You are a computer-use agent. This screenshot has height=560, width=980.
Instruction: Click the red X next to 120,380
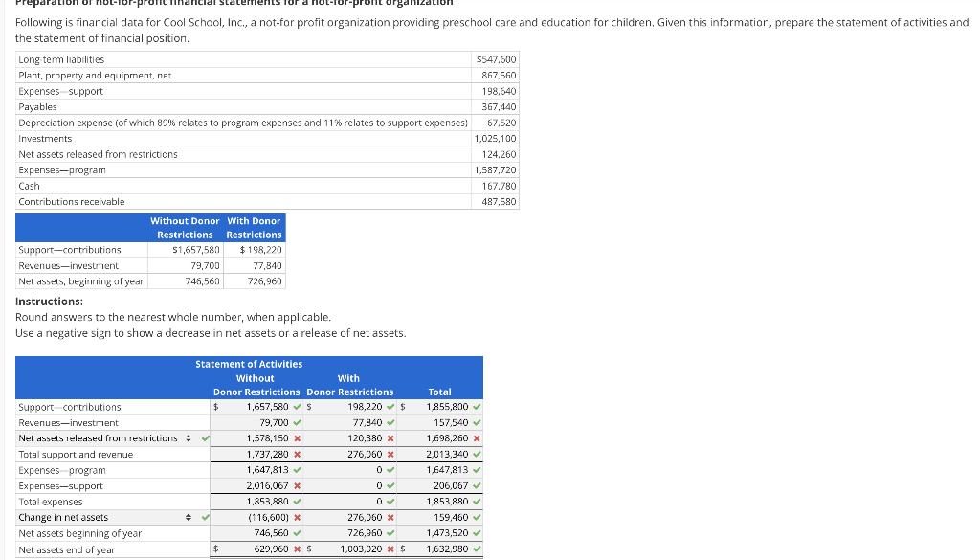(390, 438)
